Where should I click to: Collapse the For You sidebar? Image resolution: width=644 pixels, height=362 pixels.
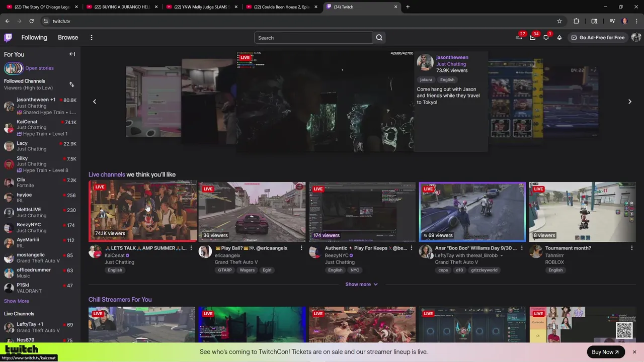[72, 54]
